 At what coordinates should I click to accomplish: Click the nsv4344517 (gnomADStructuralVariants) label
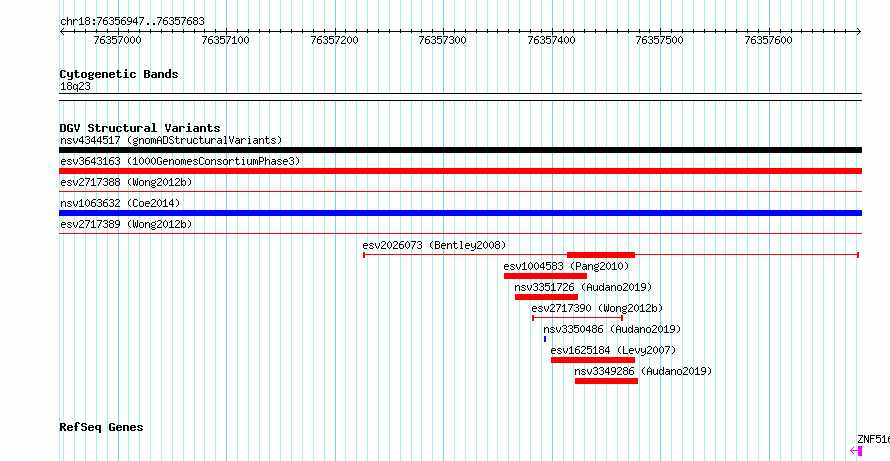pyautogui.click(x=171, y=140)
